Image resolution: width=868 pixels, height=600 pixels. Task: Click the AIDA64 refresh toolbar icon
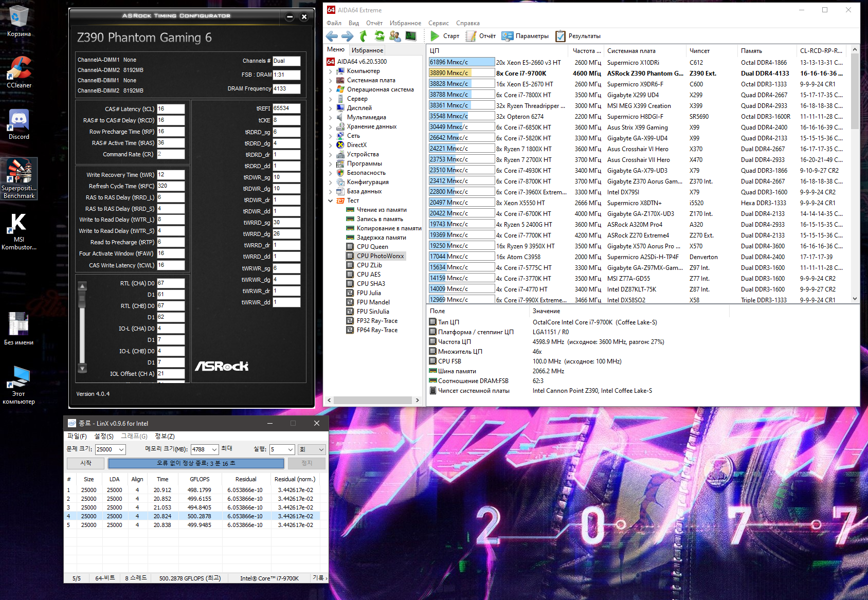point(379,36)
